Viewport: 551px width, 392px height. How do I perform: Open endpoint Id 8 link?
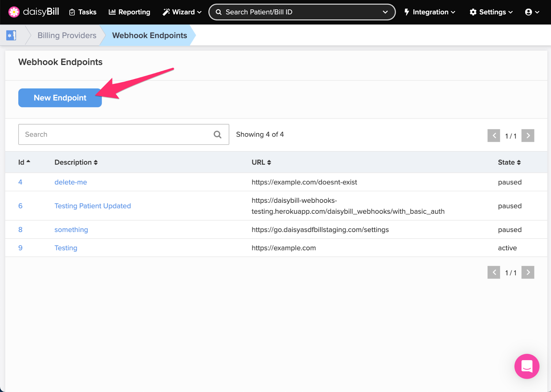[20, 230]
